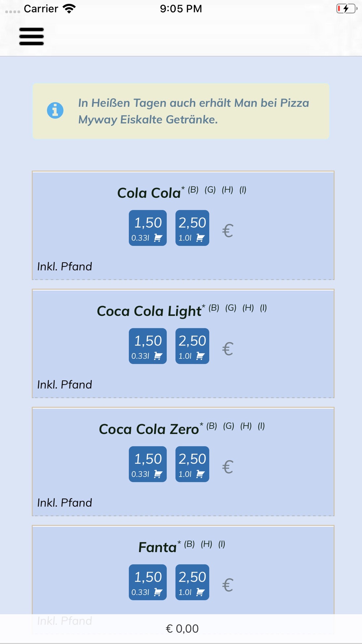Add Coca Cola Zero 0.33l to cart
The image size is (362, 644).
pyautogui.click(x=148, y=464)
